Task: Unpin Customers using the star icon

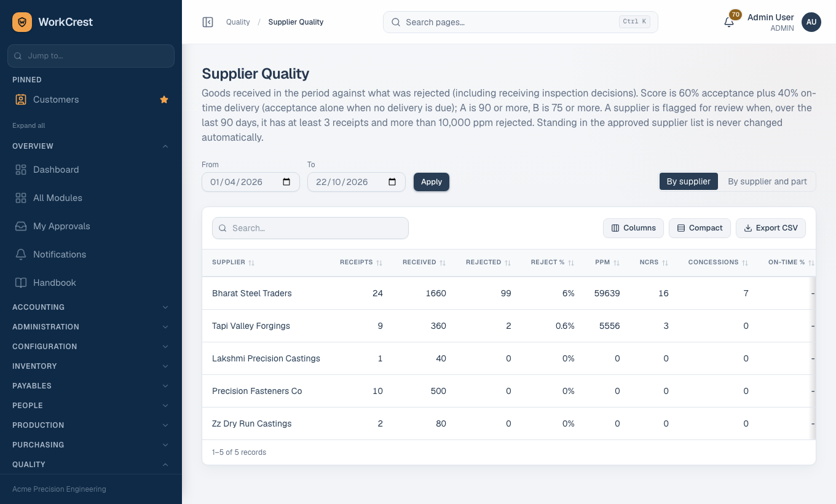Action: coord(164,100)
